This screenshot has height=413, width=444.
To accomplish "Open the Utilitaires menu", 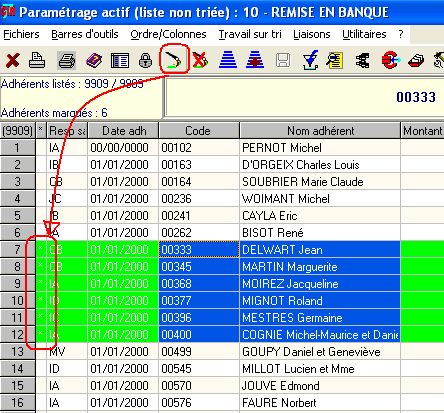I will (x=364, y=34).
